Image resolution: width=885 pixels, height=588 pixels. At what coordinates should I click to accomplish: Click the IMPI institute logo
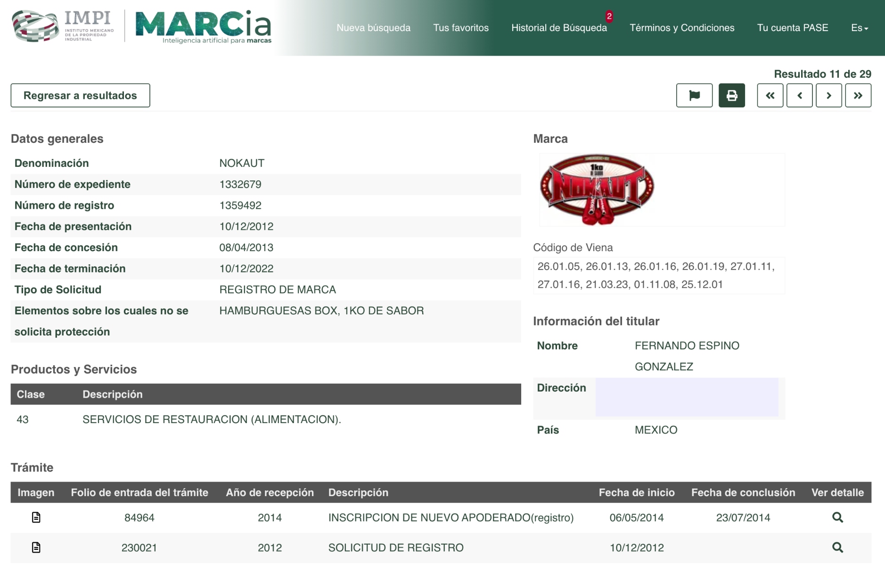[x=63, y=26]
